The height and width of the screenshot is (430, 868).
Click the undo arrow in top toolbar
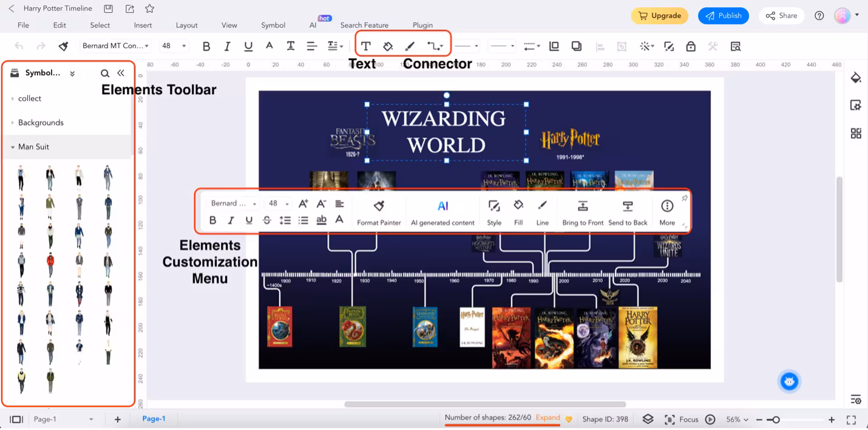(19, 46)
